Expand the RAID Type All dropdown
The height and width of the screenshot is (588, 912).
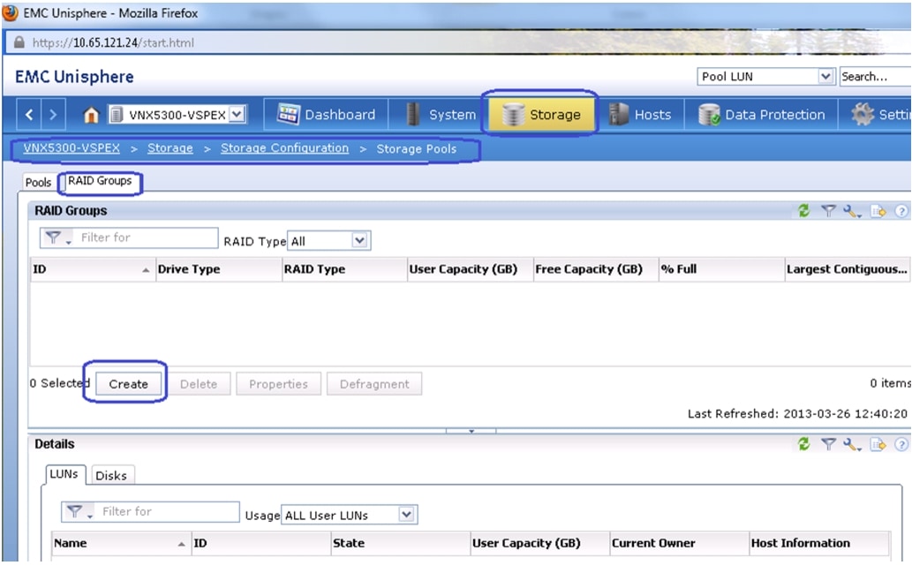click(359, 240)
